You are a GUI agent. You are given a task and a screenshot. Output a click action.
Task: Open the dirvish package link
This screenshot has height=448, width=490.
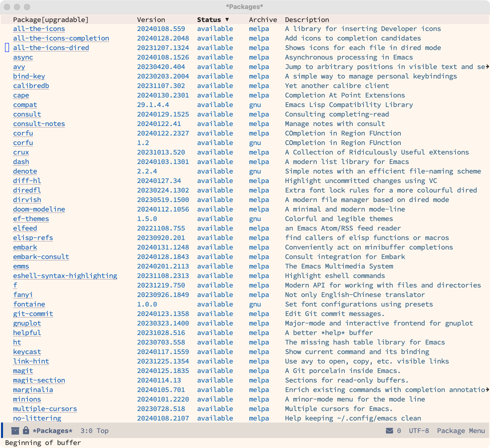point(27,200)
